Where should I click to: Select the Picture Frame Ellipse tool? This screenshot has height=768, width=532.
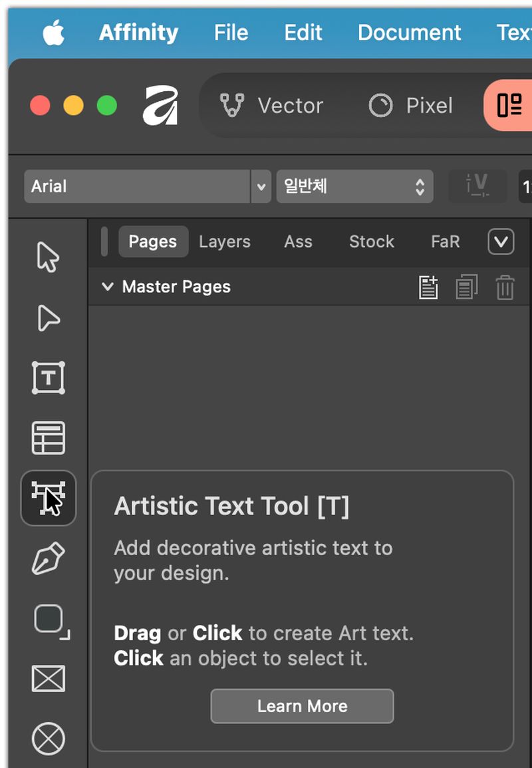point(48,739)
